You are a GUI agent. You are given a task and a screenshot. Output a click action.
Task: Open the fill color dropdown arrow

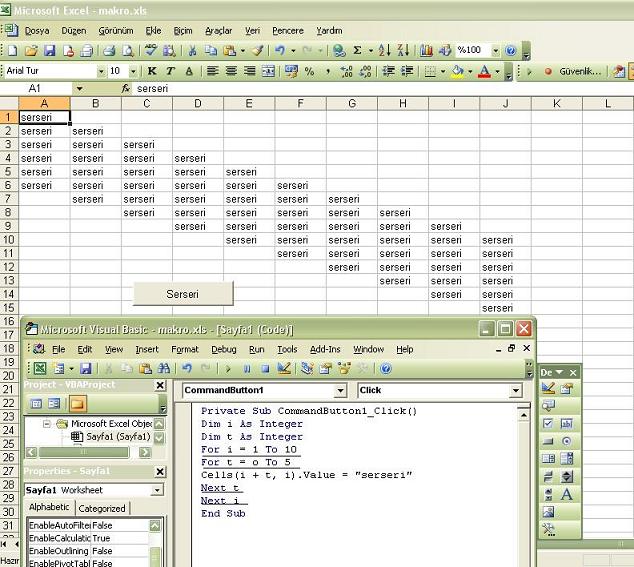tap(470, 72)
